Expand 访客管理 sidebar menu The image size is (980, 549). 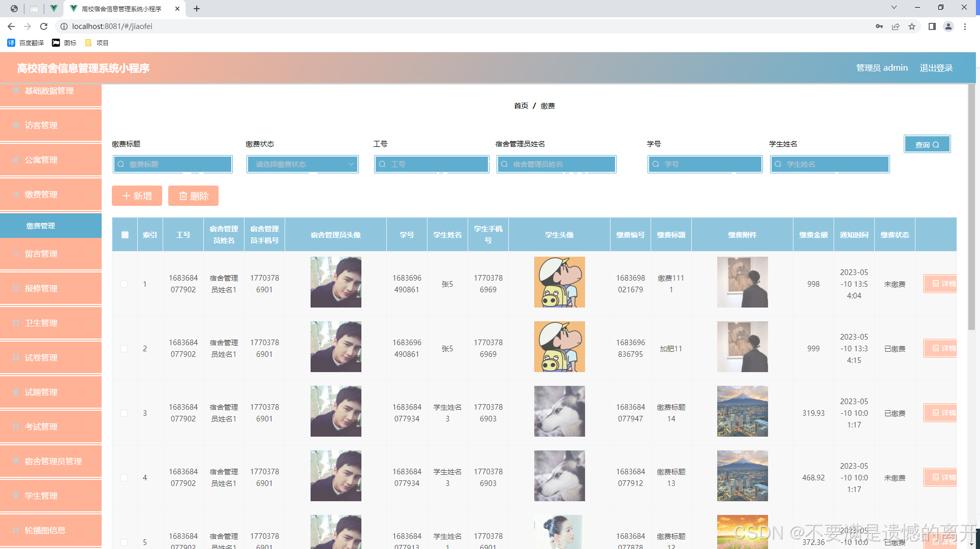coord(51,125)
